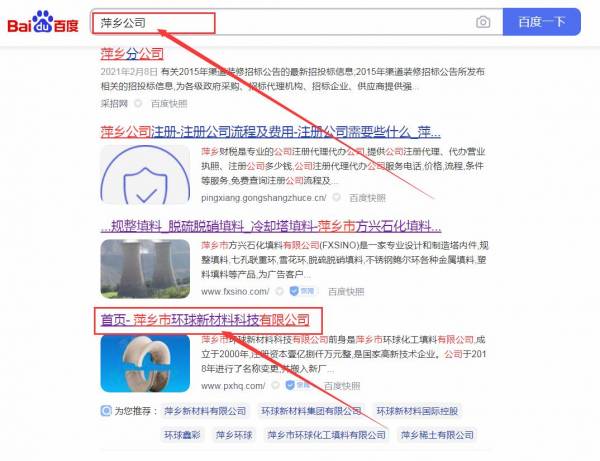Click the blue shield icon beside www.pxhq.com
This screenshot has width=600, height=461.
point(290,385)
